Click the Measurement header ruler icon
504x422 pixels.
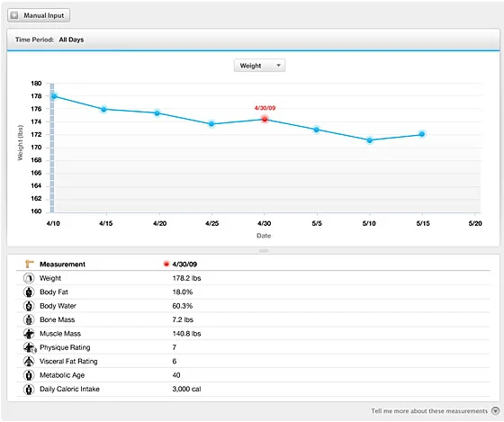pyautogui.click(x=29, y=264)
